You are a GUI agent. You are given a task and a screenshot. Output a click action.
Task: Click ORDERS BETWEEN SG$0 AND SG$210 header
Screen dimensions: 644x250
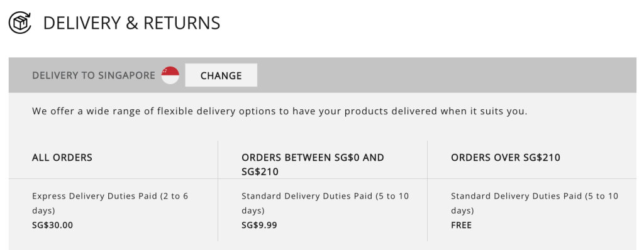[x=313, y=165]
